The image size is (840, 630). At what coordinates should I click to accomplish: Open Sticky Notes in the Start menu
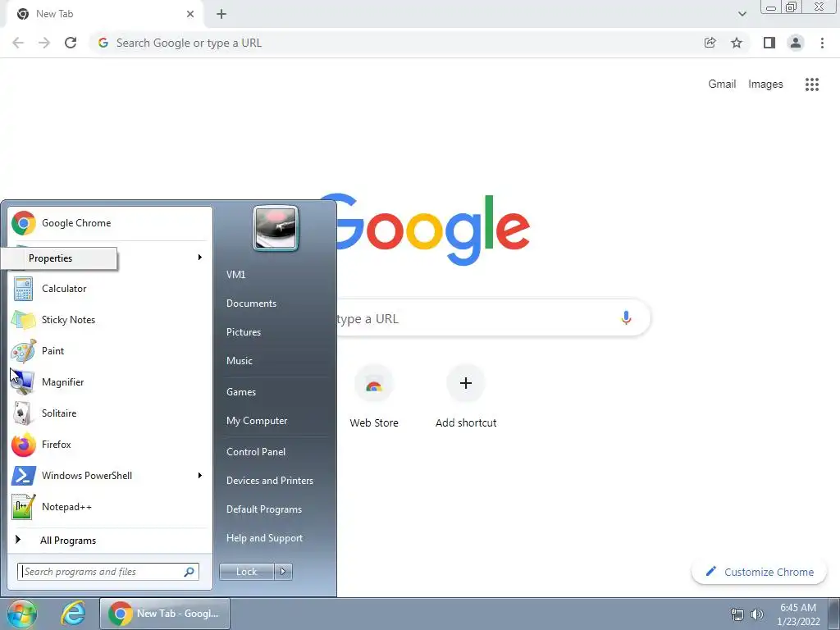pos(110,320)
